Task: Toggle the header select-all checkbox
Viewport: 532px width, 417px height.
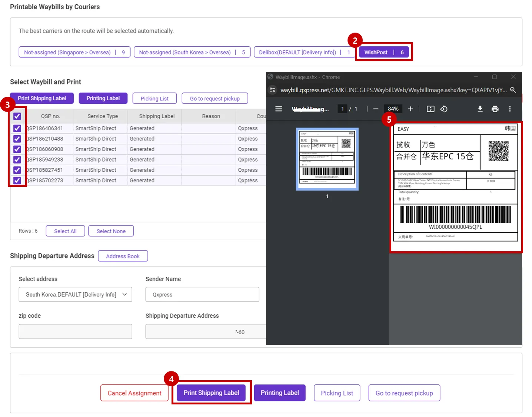Action: 17,116
